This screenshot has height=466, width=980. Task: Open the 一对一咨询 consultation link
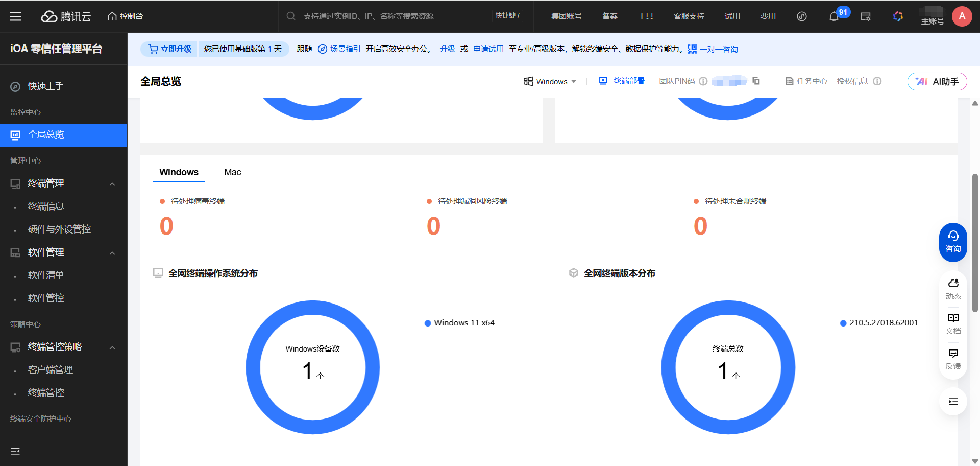point(713,49)
